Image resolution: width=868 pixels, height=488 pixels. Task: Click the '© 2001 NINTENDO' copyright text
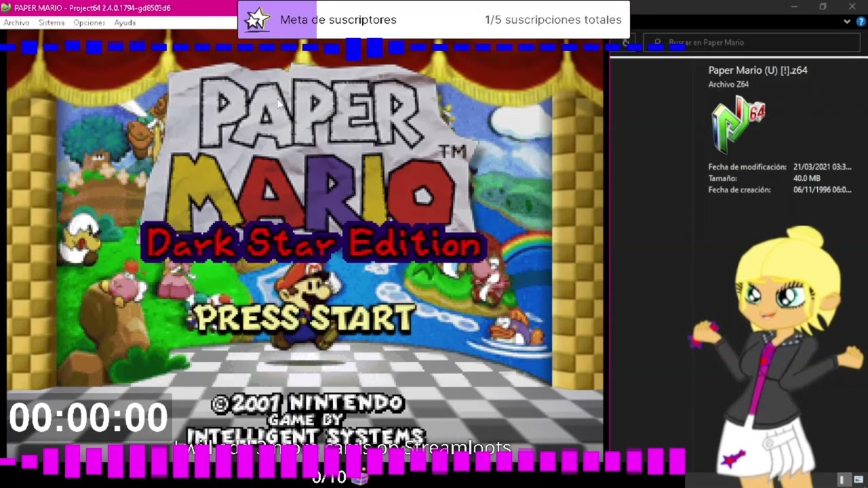click(x=308, y=404)
